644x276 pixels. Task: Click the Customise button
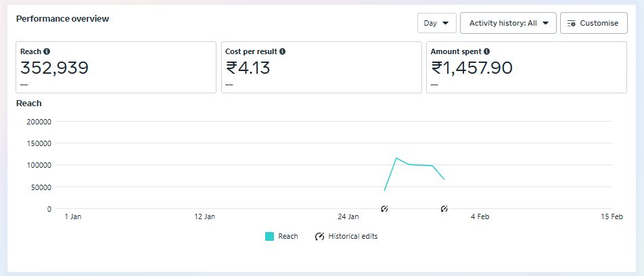pyautogui.click(x=593, y=23)
